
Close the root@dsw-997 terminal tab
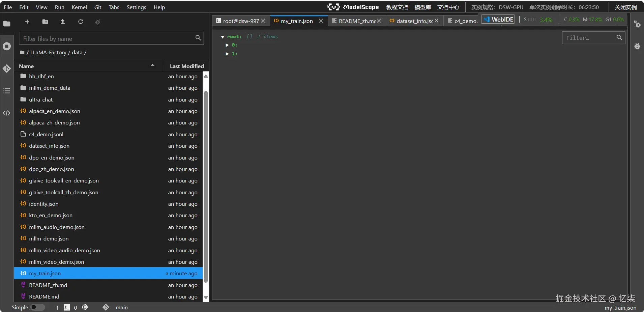pos(263,21)
